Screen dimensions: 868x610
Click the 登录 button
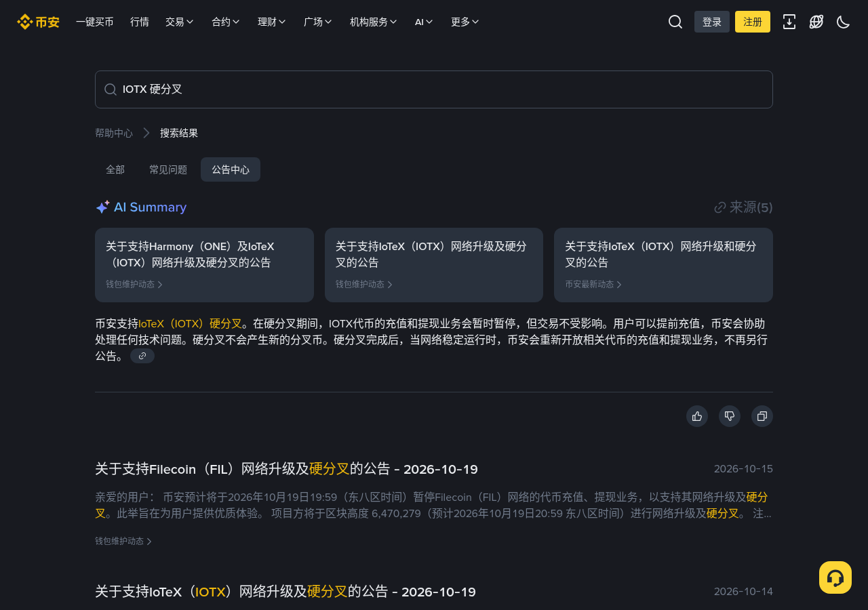point(712,22)
